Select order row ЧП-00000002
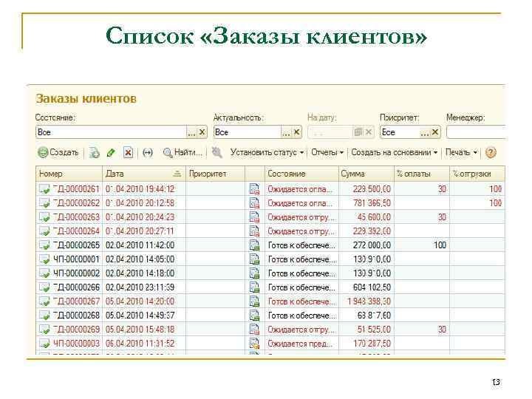This screenshot has width=532, height=399. 270,273
